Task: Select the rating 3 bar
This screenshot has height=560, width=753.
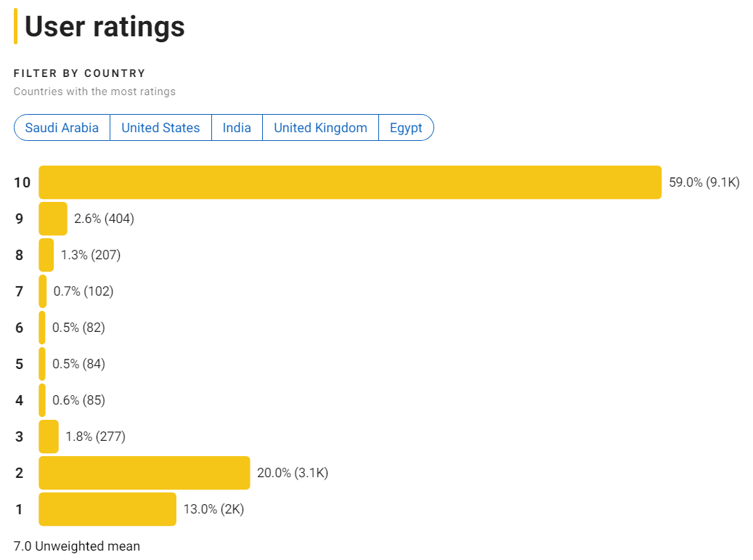Action: [49, 437]
